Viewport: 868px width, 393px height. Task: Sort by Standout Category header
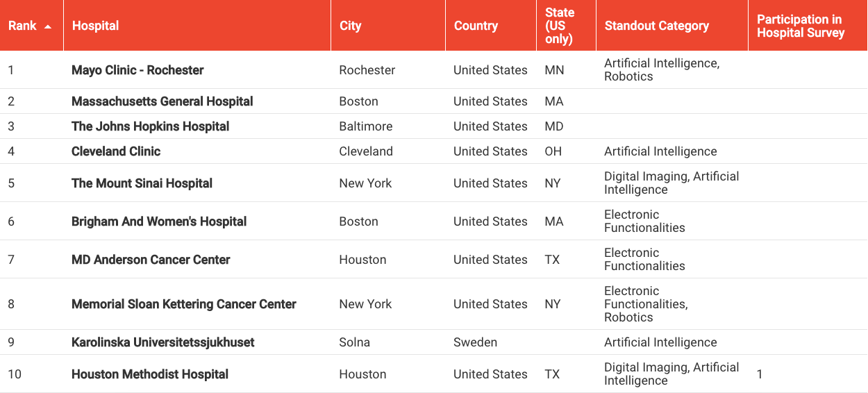(x=656, y=26)
